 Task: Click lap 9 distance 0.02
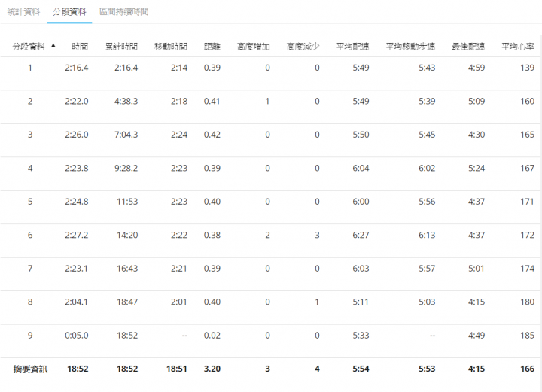tap(212, 336)
